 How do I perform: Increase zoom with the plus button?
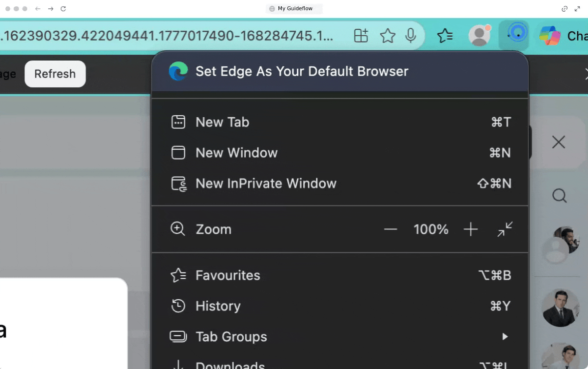[x=470, y=229]
